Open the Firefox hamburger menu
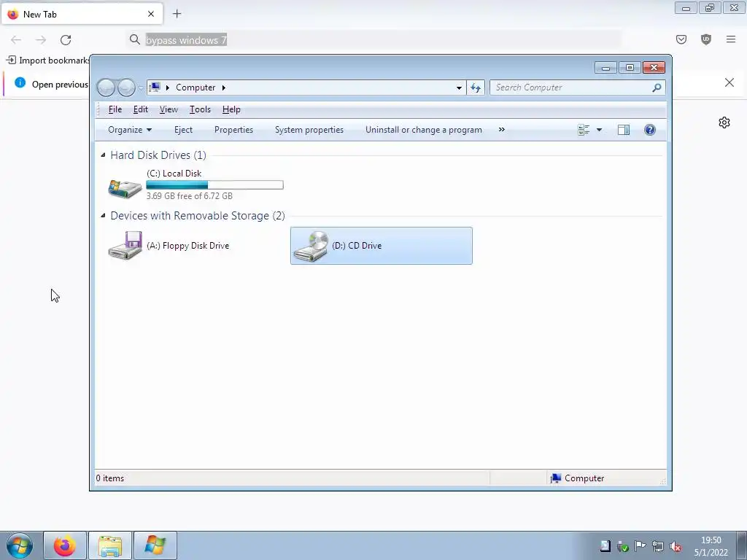This screenshot has width=747, height=560. coord(731,39)
